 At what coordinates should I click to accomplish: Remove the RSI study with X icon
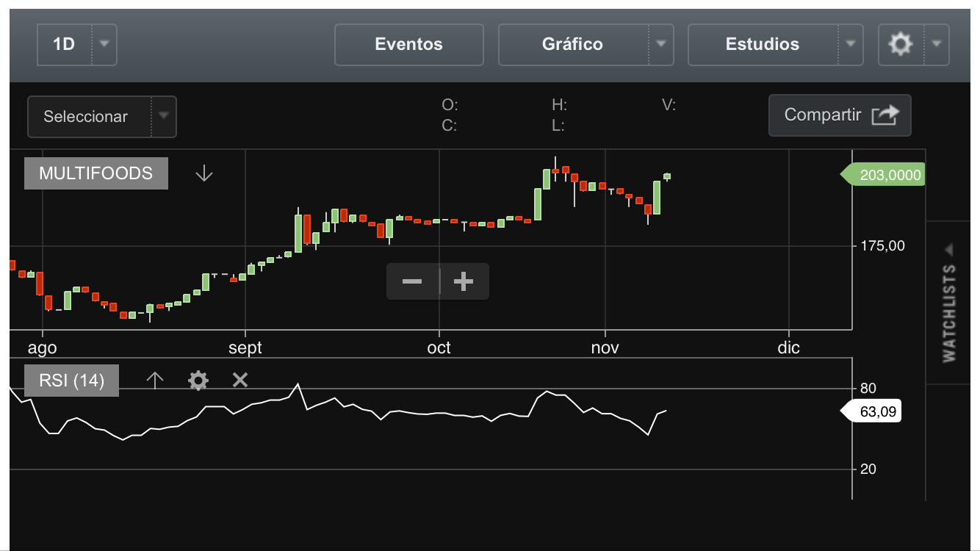(239, 380)
